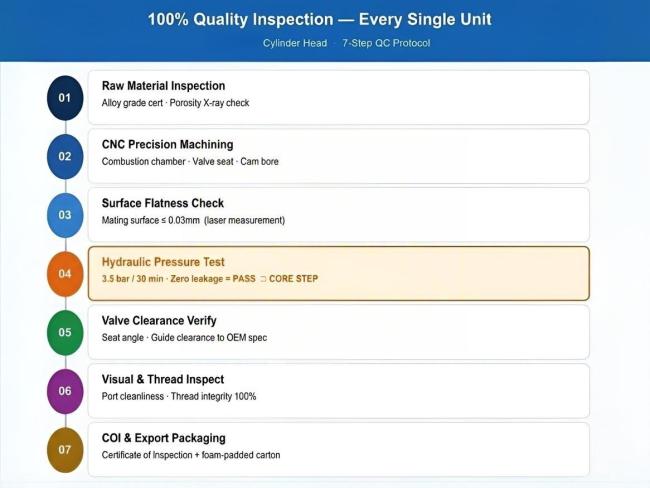Click the COI & Export Packaging card

[339, 450]
